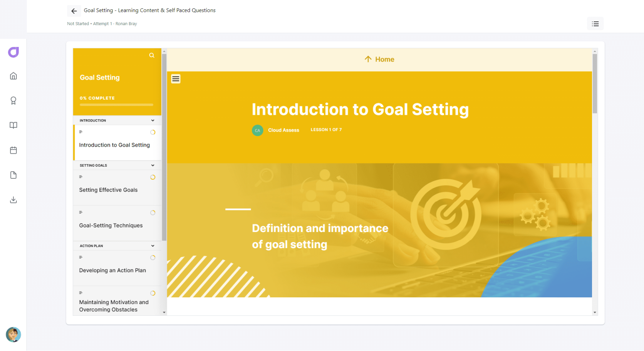The image size is (644, 351).
Task: Click the back arrow beside Goal Setting title
Action: (74, 11)
